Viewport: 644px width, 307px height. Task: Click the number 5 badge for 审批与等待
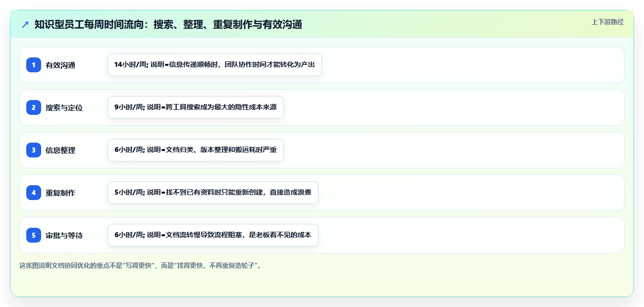click(34, 235)
